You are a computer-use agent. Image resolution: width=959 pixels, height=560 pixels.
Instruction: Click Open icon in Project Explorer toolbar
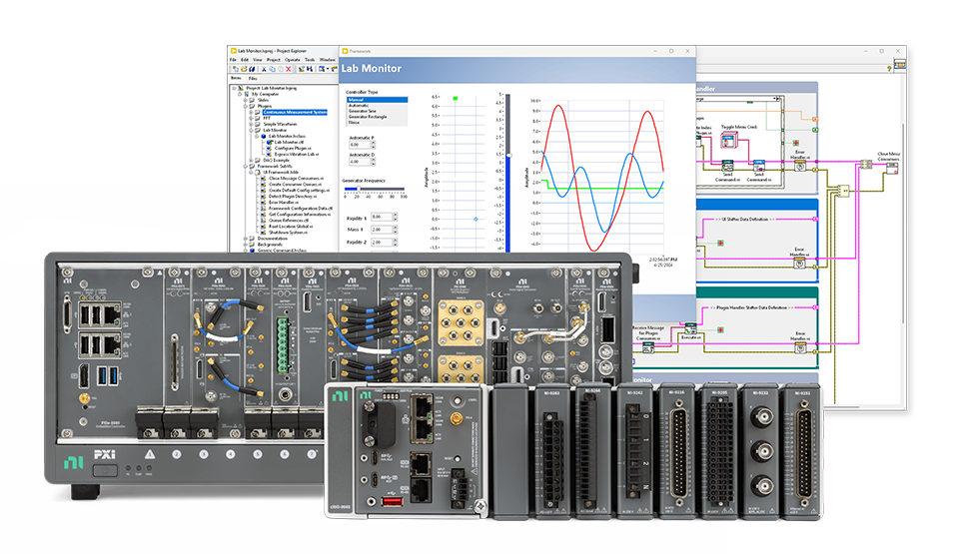pos(244,69)
